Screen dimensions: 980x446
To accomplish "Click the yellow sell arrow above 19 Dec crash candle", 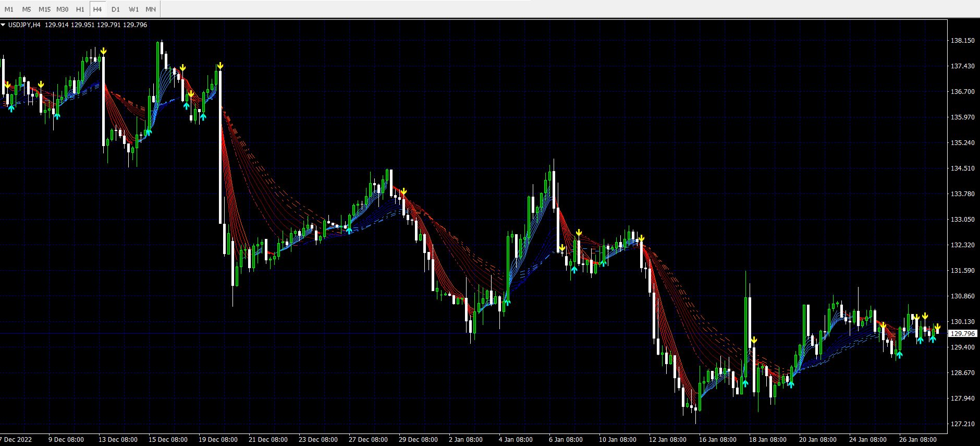I will pos(220,65).
